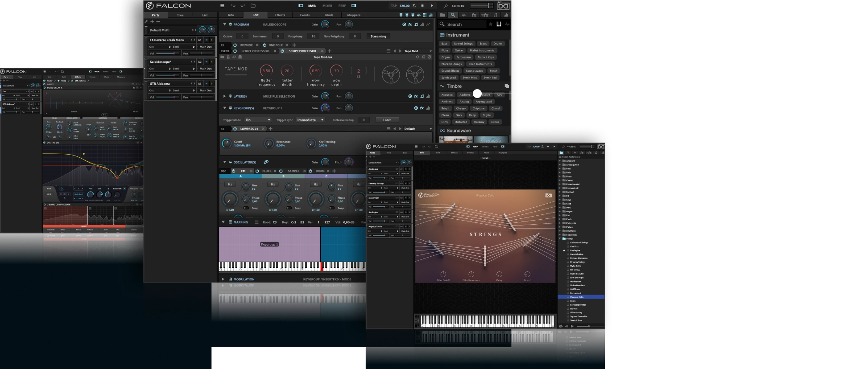Select the Bowed Strings instrument tag
Image resolution: width=868 pixels, height=369 pixels.
tap(463, 44)
